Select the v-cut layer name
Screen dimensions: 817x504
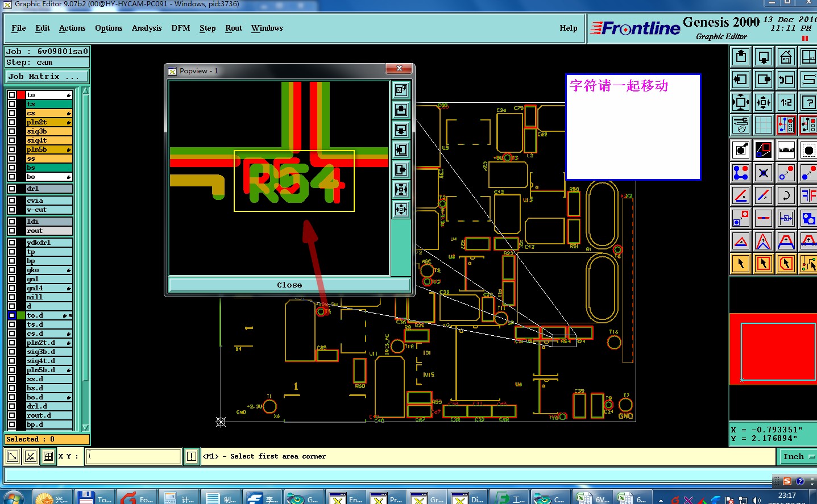49,210
